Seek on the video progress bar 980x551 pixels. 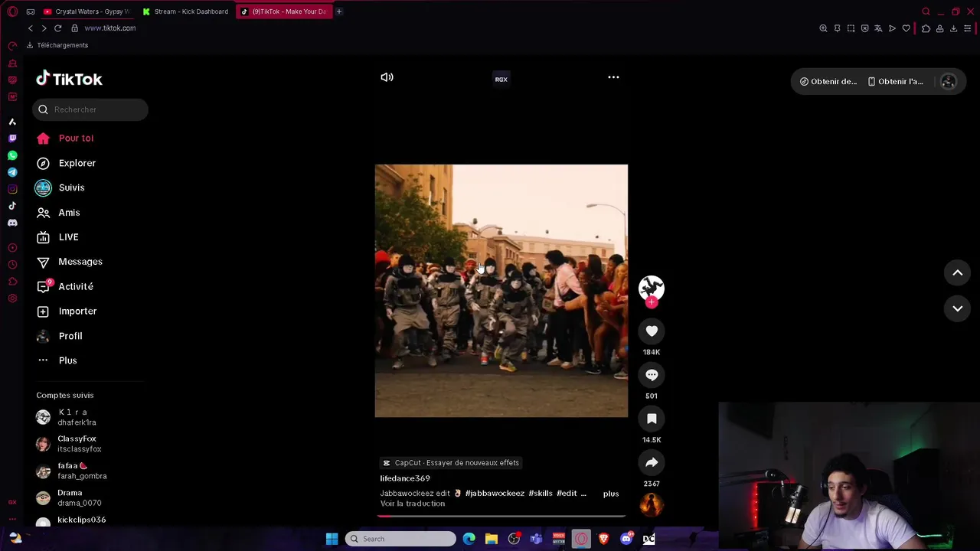[501, 516]
